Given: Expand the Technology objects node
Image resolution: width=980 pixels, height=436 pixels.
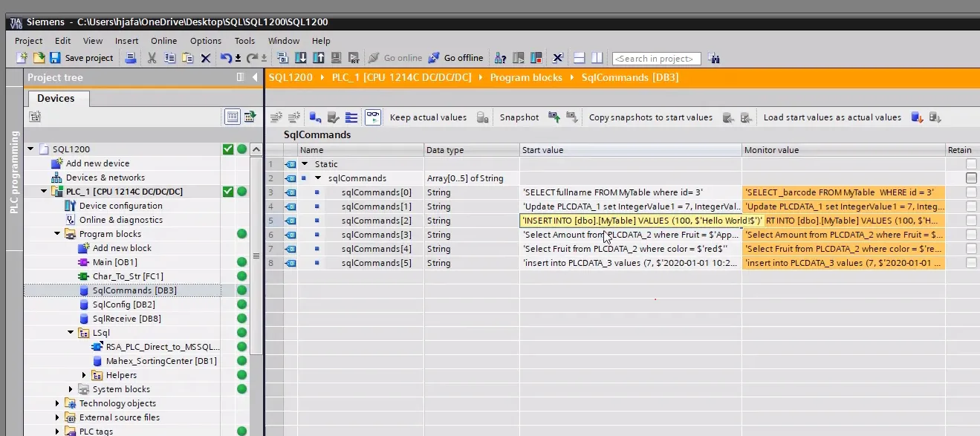Looking at the screenshot, I should tap(57, 403).
